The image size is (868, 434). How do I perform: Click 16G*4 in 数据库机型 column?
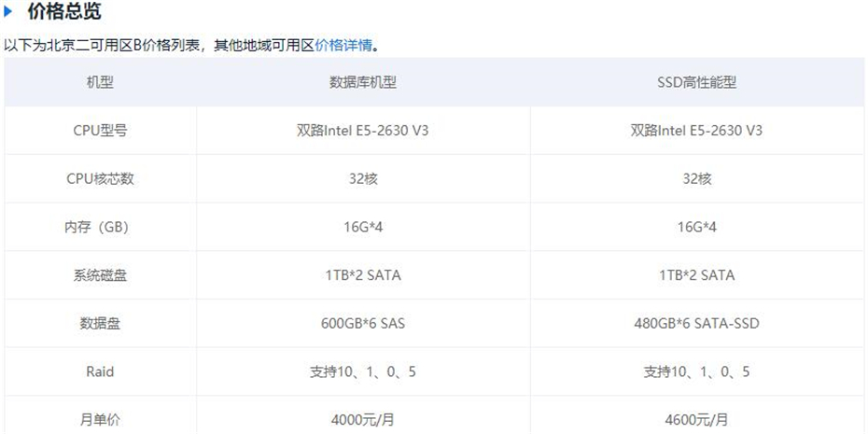click(x=363, y=227)
